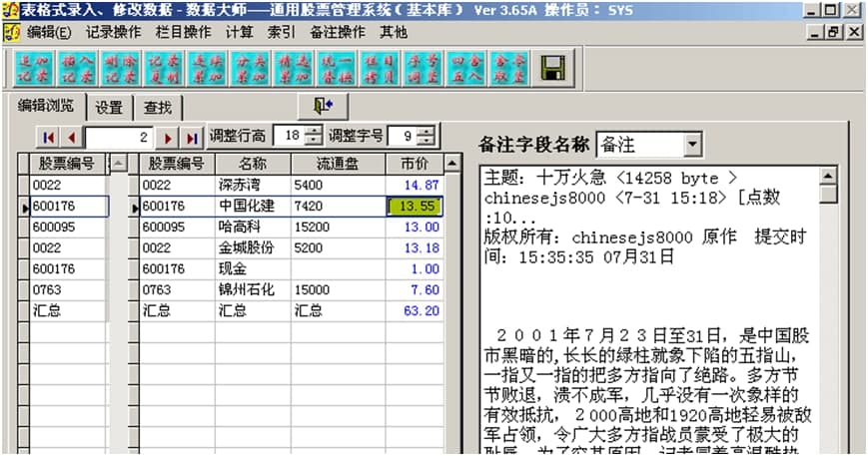Screen dimensions: 868x456
Task: Decrease 调整字号 value with the down spinner
Action: point(428,142)
